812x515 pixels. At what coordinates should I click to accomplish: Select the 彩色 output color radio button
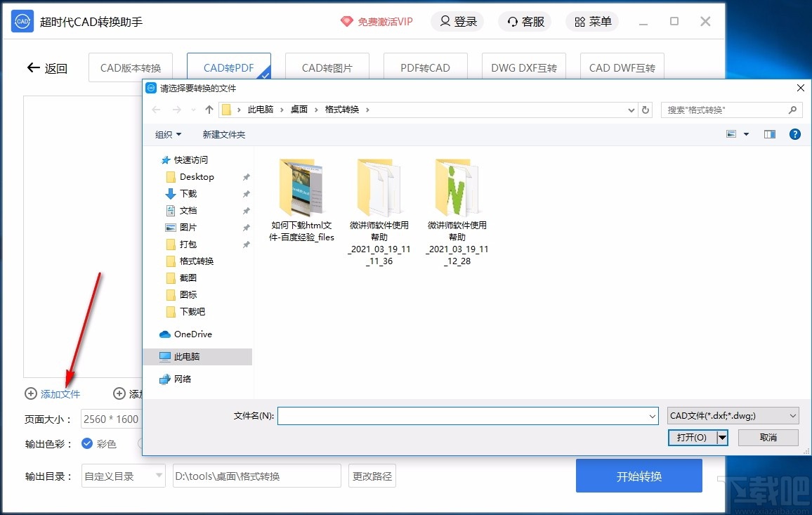click(x=87, y=444)
